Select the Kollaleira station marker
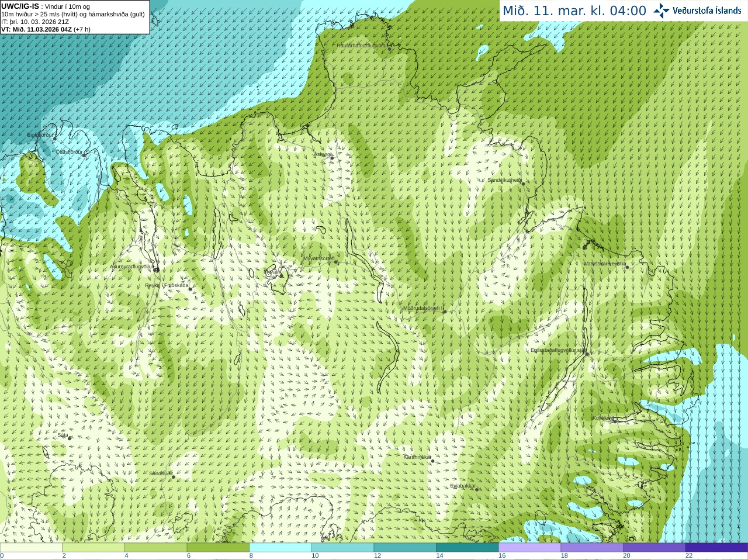 tap(615, 421)
